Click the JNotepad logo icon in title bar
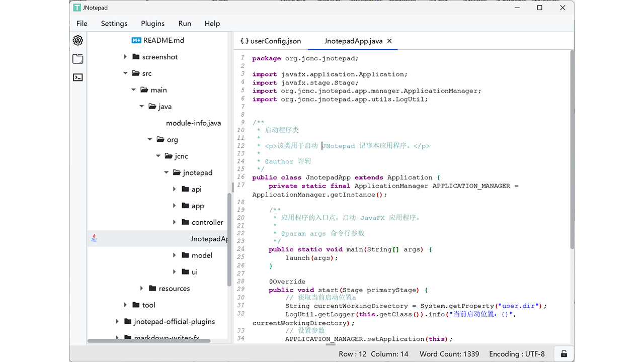The width and height of the screenshot is (644, 362). [x=76, y=8]
